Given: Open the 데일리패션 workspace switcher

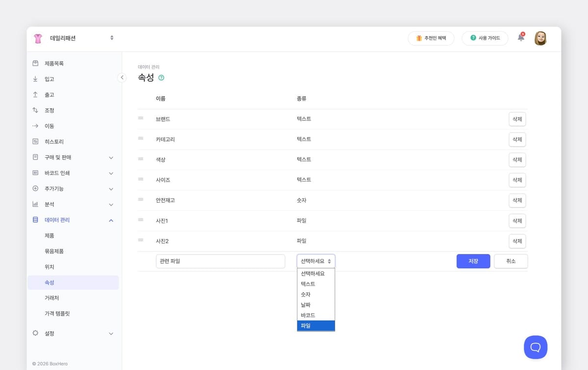Looking at the screenshot, I should click(x=112, y=38).
